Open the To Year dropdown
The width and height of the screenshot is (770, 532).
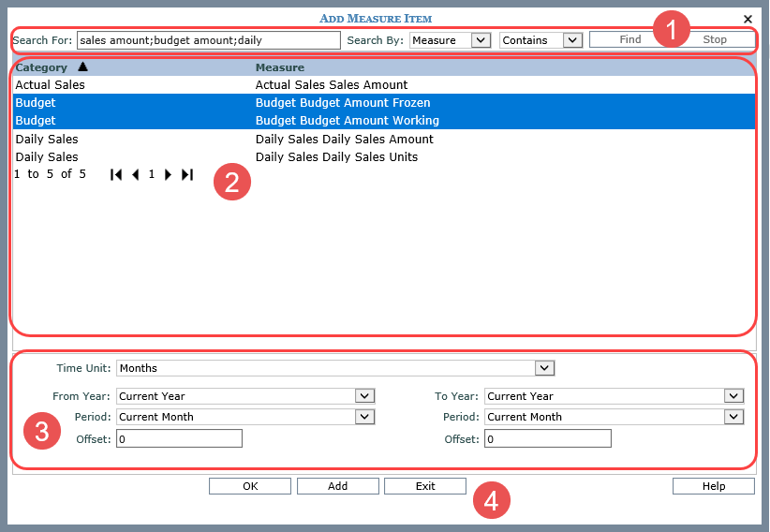click(x=733, y=396)
